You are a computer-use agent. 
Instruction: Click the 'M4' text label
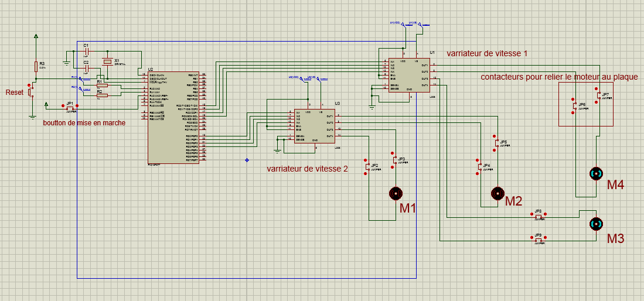coord(616,185)
